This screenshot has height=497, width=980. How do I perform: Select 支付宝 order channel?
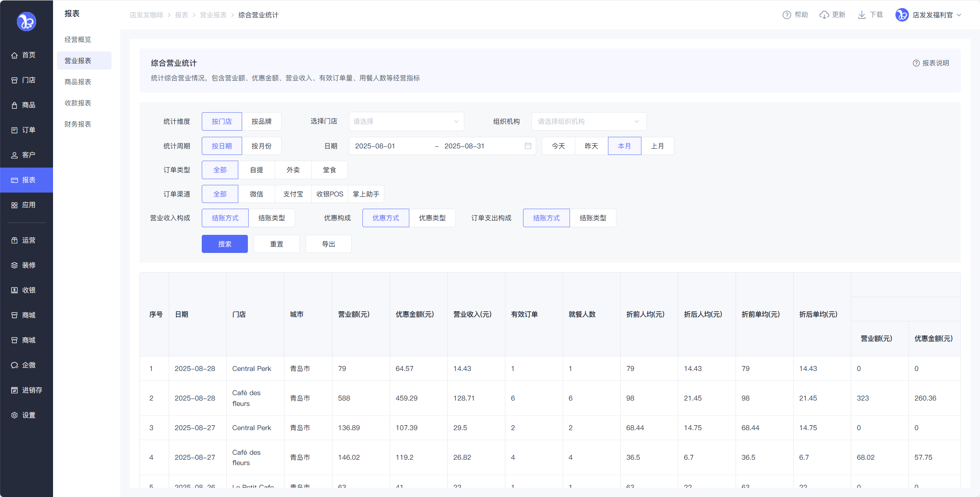pyautogui.click(x=293, y=194)
